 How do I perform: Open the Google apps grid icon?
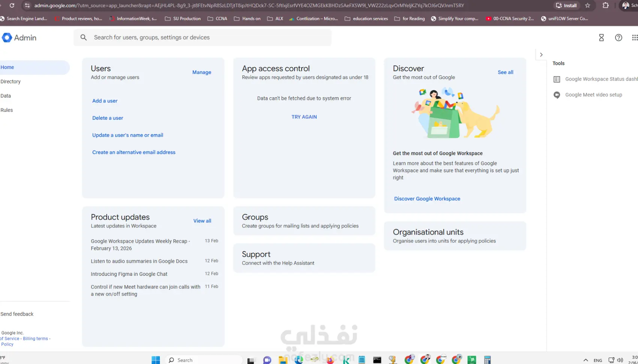click(635, 38)
